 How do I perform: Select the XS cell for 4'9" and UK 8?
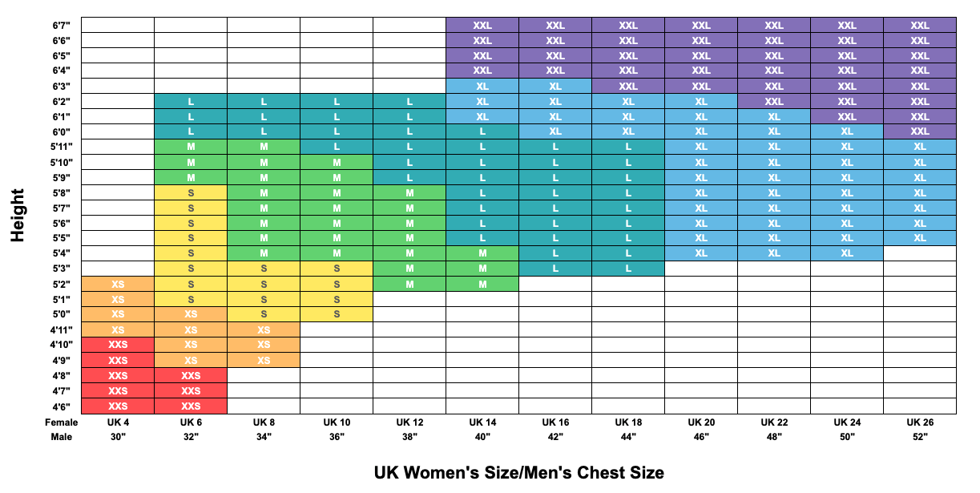coord(264,360)
